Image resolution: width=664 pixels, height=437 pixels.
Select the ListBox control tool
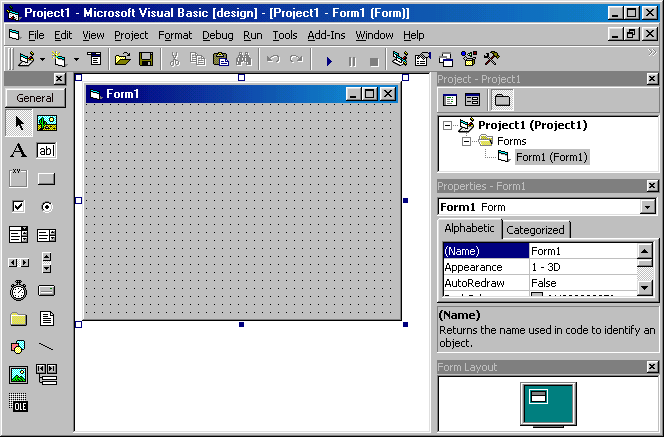pos(47,235)
